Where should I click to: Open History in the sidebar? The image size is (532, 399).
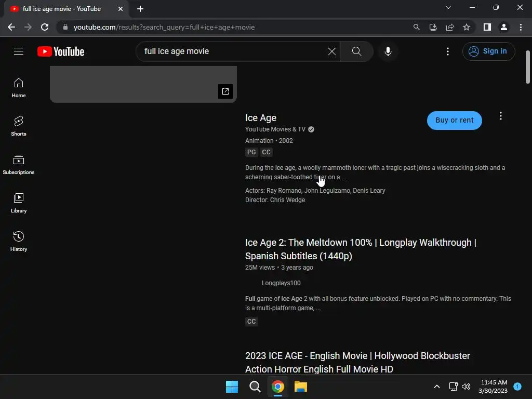[19, 241]
